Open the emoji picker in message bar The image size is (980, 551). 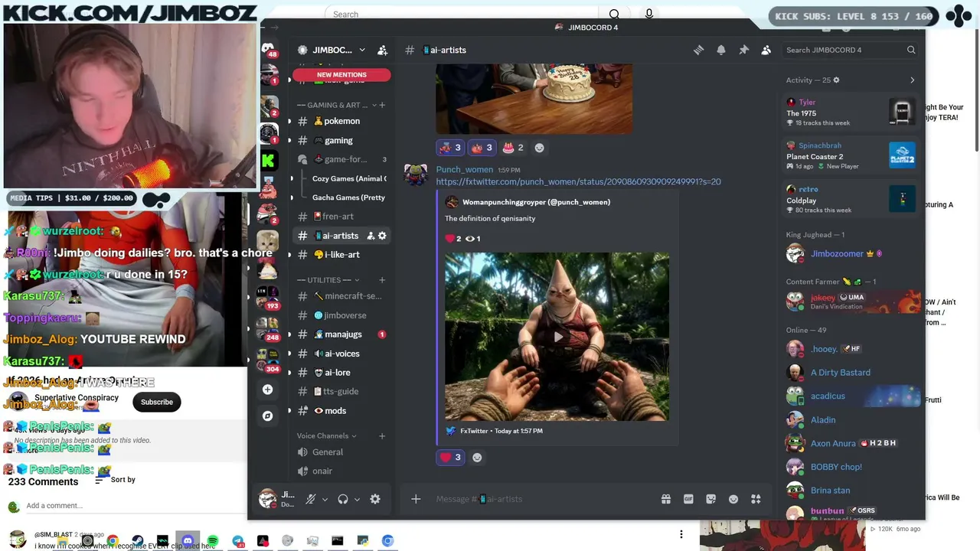(x=733, y=499)
